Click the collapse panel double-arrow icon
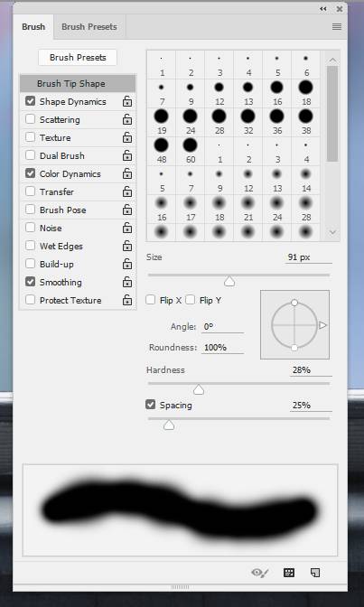The height and width of the screenshot is (607, 364). 323,9
